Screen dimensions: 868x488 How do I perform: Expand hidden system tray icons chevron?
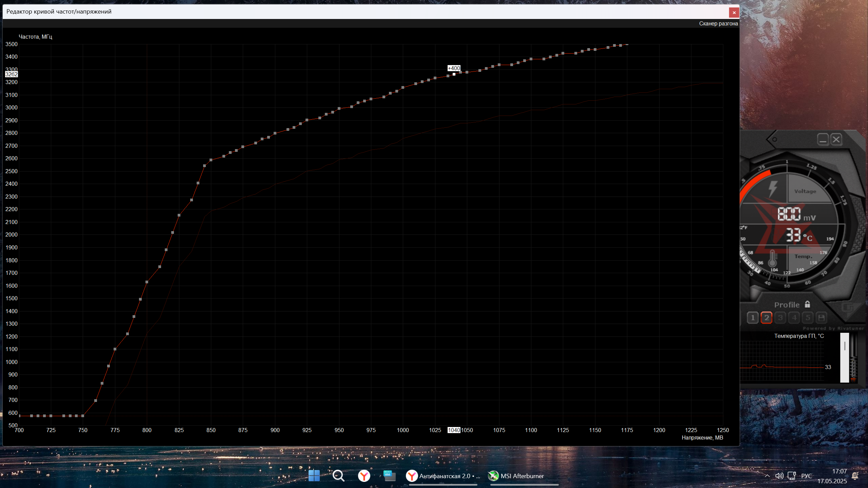coord(767,476)
